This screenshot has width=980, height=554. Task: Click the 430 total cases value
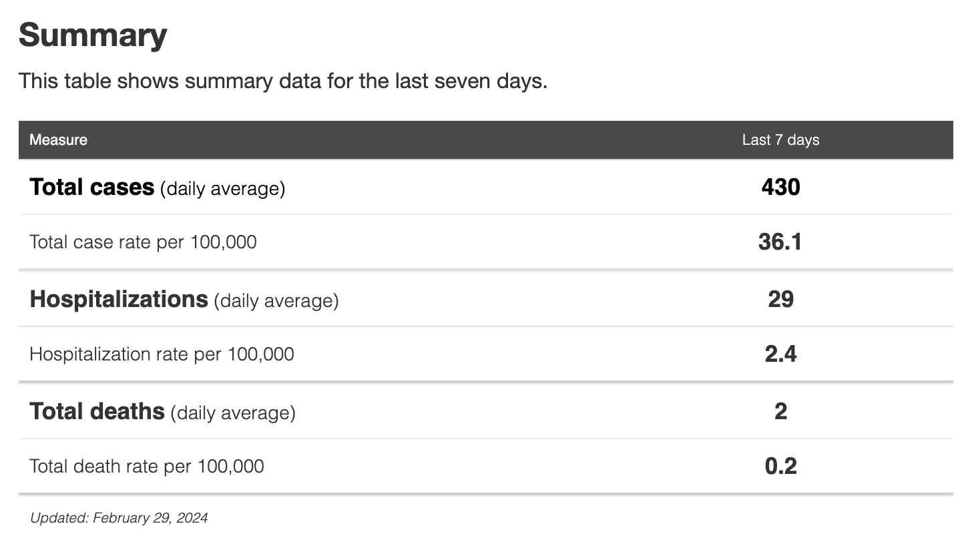pos(780,188)
